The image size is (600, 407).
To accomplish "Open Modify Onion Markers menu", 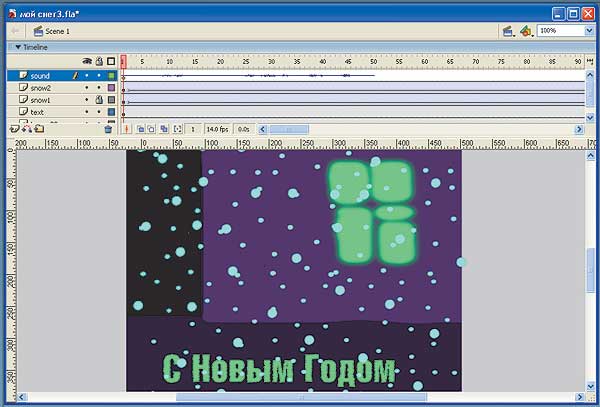I will click(x=177, y=129).
